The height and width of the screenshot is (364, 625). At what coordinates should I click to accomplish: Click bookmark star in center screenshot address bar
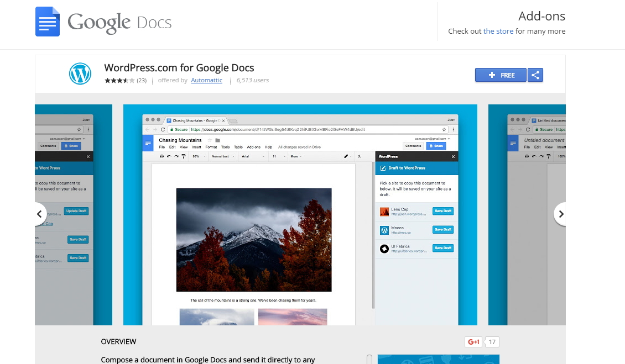coord(444,129)
